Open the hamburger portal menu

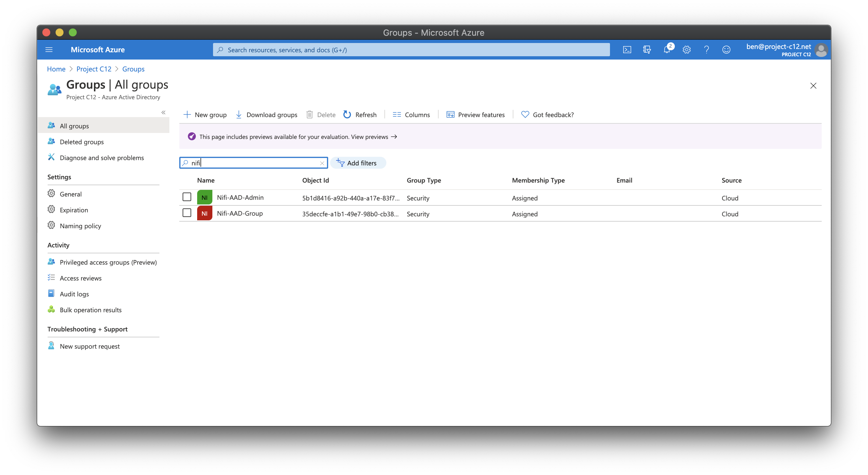(49, 50)
